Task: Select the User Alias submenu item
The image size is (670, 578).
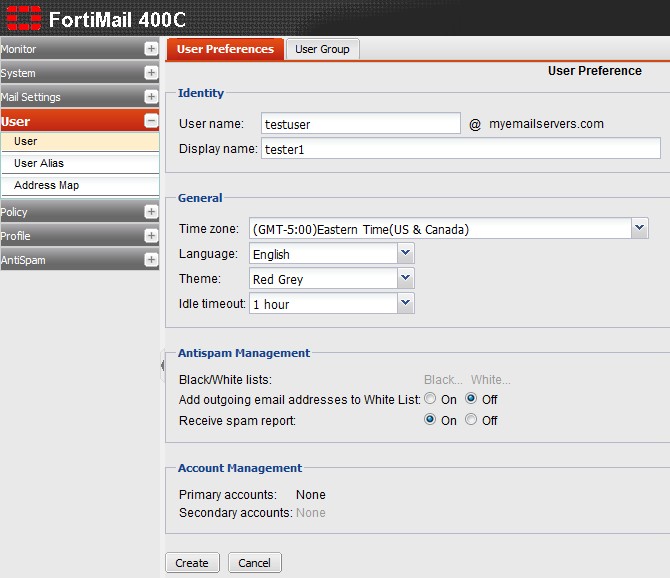Action: tap(80, 163)
